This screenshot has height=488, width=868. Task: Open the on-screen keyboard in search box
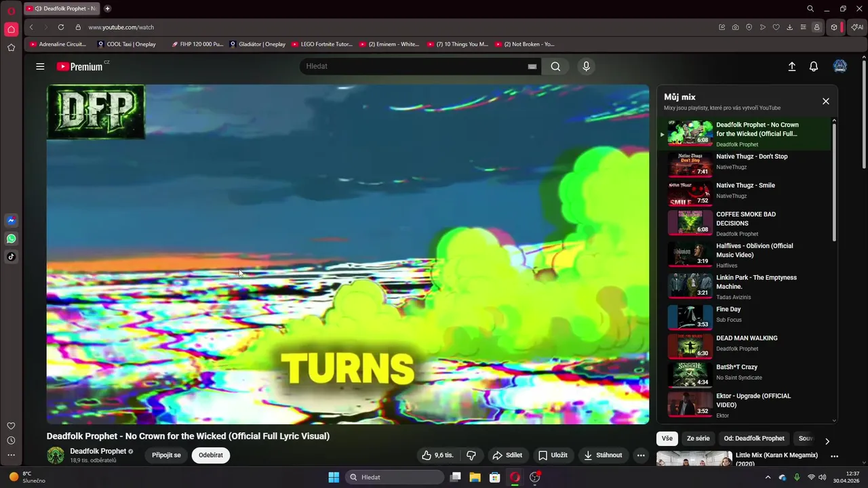[x=532, y=66]
